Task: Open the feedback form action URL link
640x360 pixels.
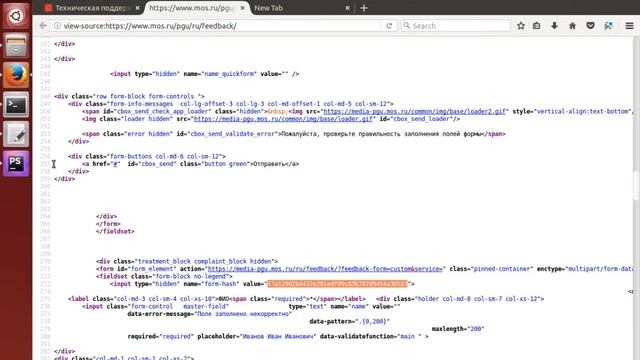Action: click(x=325, y=269)
